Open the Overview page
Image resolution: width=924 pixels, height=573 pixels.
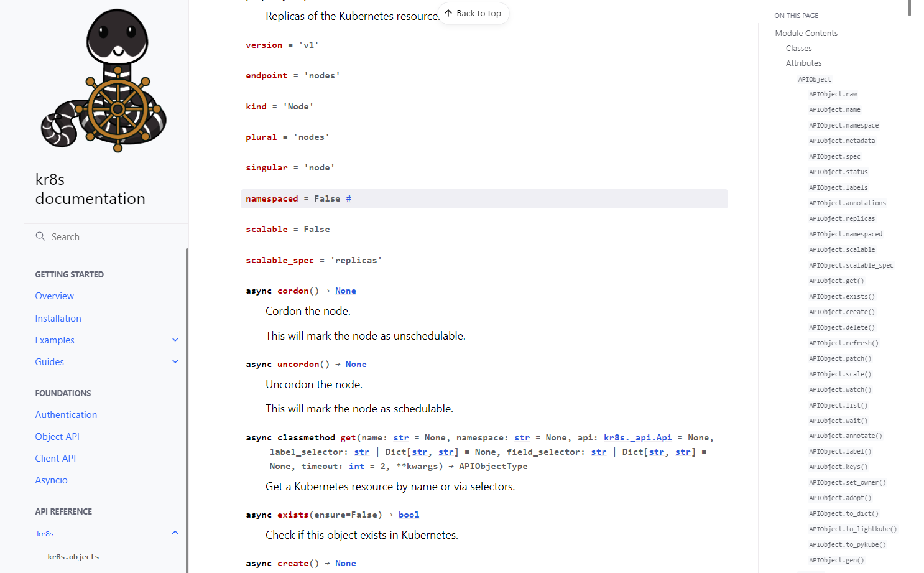pos(54,296)
